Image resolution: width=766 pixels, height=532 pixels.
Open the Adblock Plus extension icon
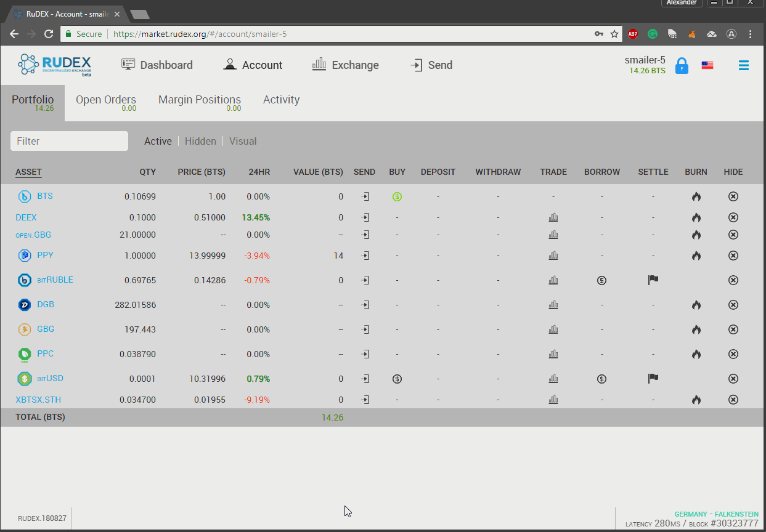[x=633, y=34]
